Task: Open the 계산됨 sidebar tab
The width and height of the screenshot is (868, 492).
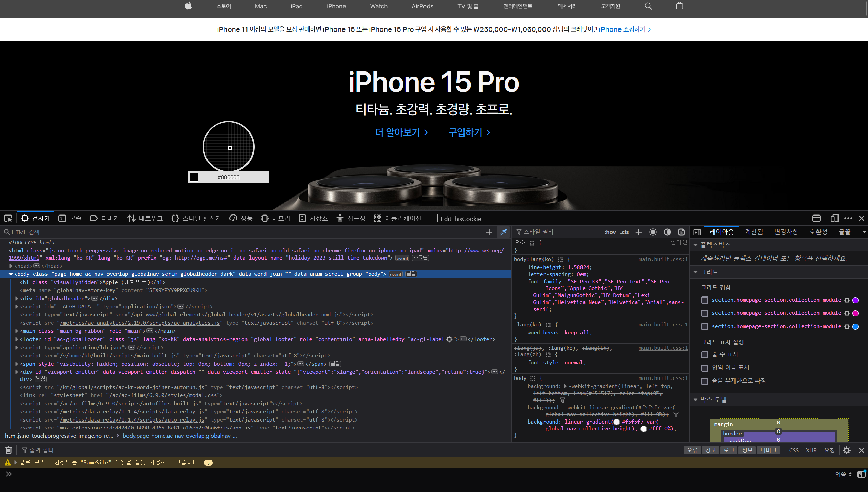Action: [754, 232]
